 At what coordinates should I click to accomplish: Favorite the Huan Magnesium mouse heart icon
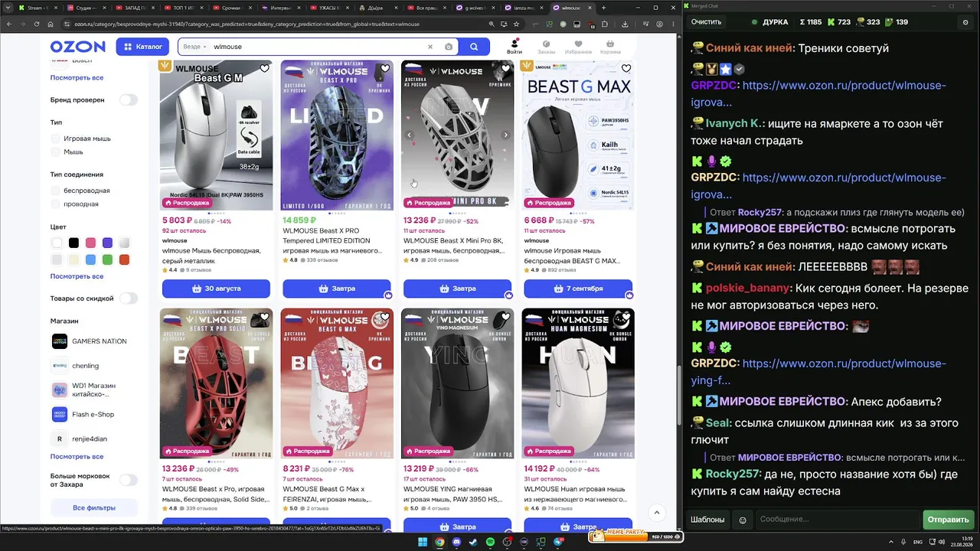(626, 317)
